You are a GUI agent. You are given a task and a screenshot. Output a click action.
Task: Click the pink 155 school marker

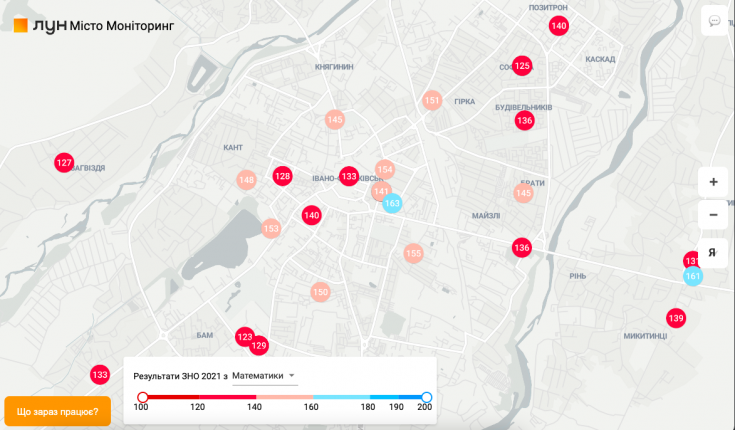point(413,253)
